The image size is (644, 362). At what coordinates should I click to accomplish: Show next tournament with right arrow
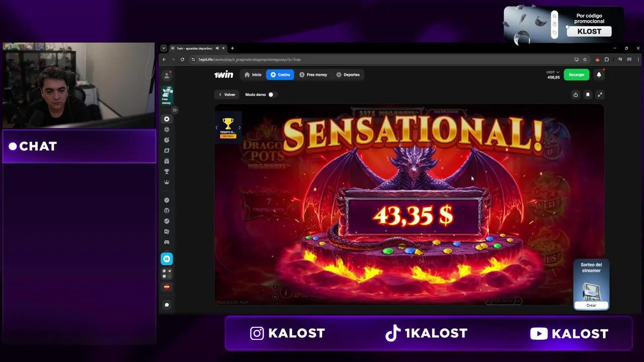[239, 127]
